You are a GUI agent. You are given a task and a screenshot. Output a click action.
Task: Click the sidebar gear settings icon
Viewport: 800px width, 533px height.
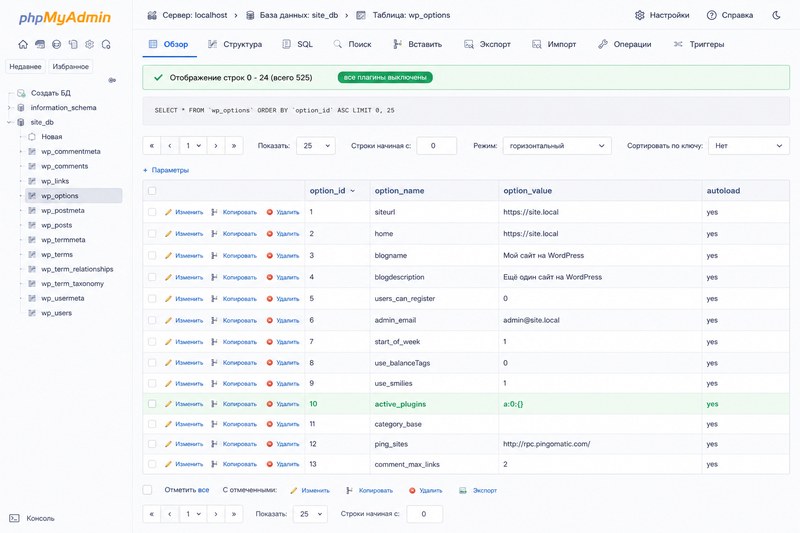point(90,44)
